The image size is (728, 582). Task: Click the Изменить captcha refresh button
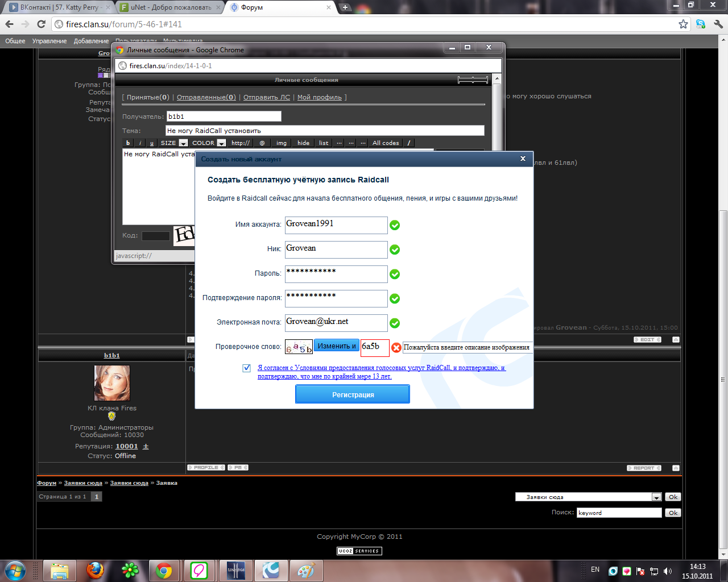point(336,346)
